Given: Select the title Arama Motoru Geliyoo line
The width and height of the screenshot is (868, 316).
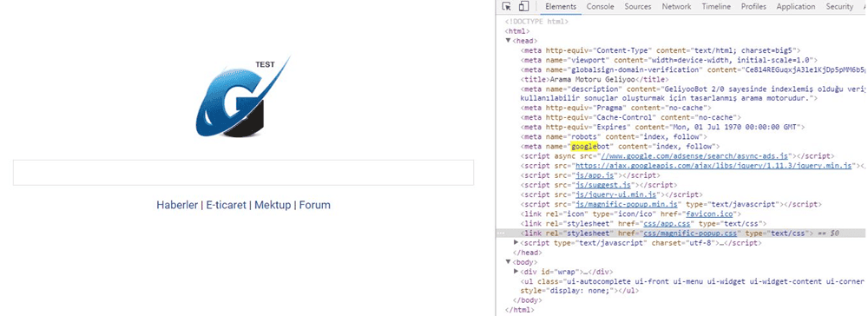Looking at the screenshot, I should [594, 79].
